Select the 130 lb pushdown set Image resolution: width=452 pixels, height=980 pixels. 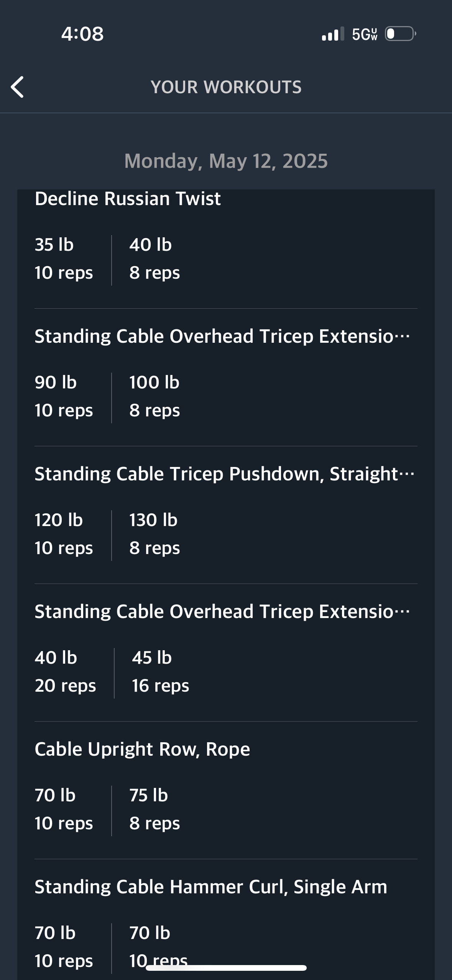155,534
